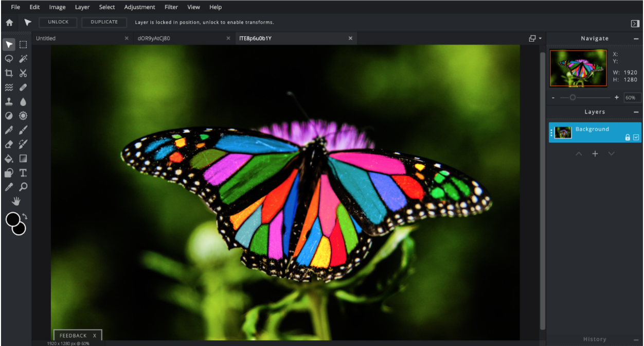This screenshot has width=644, height=346.
Task: Toggle Background layer visibility checkbox
Action: tap(636, 137)
